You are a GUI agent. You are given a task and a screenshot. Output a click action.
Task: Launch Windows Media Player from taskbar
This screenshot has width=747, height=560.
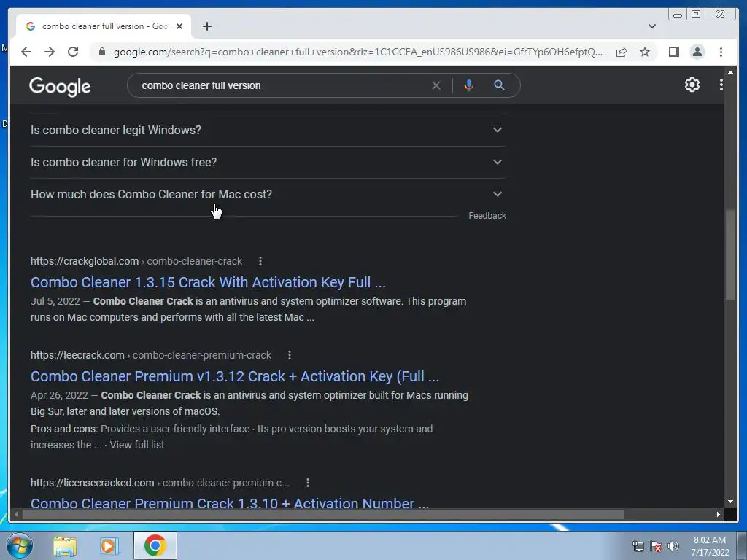(109, 545)
